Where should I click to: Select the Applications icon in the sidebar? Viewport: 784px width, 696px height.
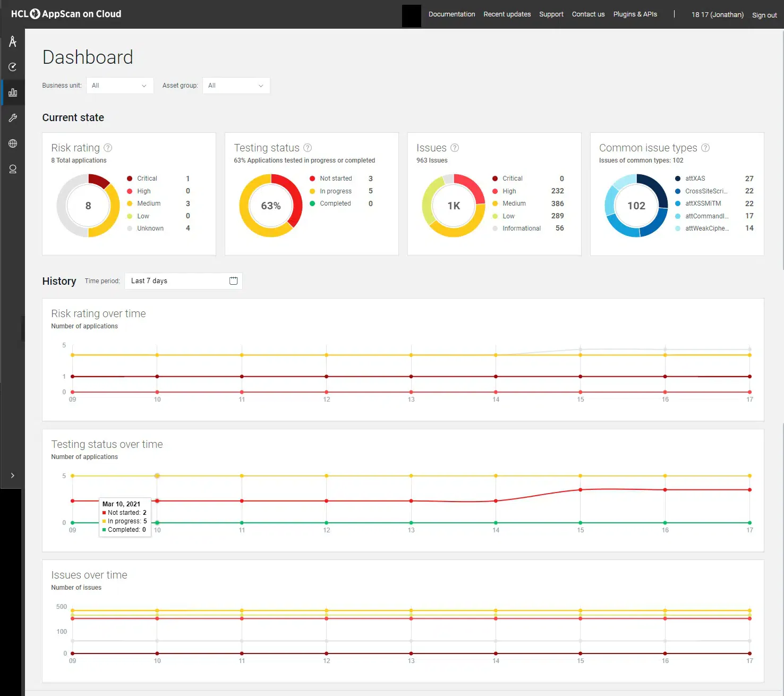pos(13,41)
